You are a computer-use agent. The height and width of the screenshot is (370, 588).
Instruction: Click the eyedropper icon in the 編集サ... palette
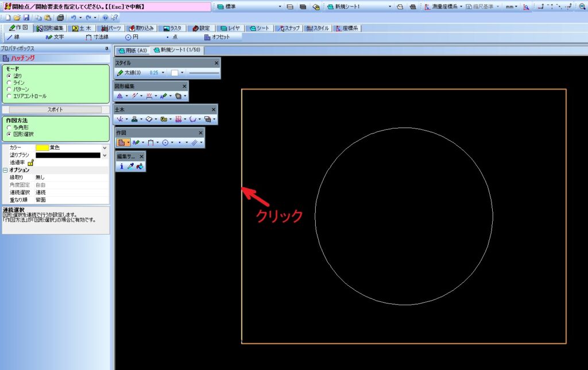130,166
